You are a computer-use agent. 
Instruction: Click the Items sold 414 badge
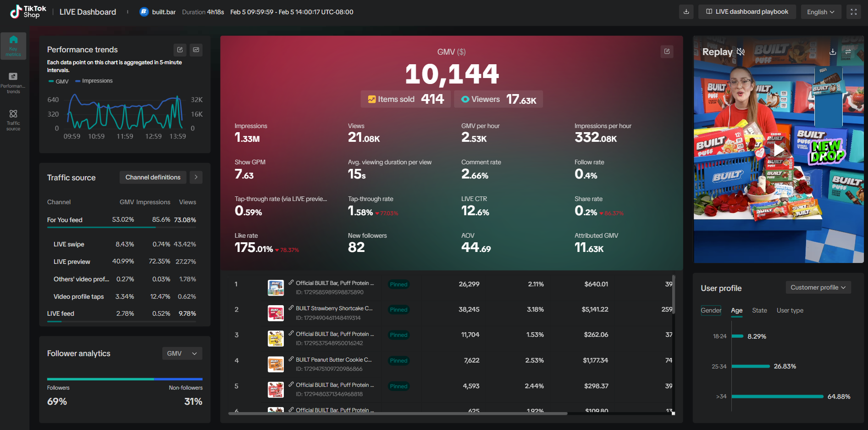coord(406,99)
